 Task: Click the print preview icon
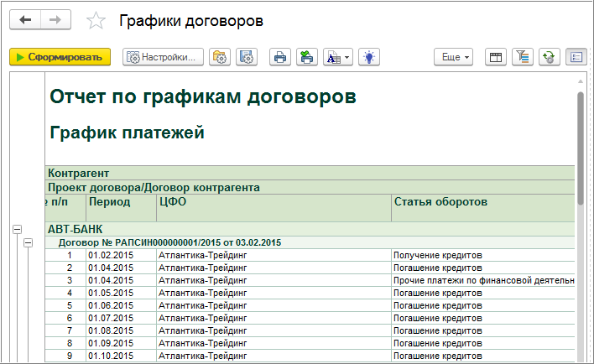[x=307, y=57]
